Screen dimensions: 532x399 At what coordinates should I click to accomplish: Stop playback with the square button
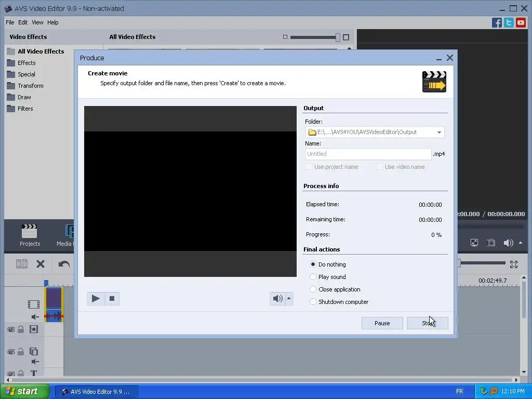click(x=112, y=299)
